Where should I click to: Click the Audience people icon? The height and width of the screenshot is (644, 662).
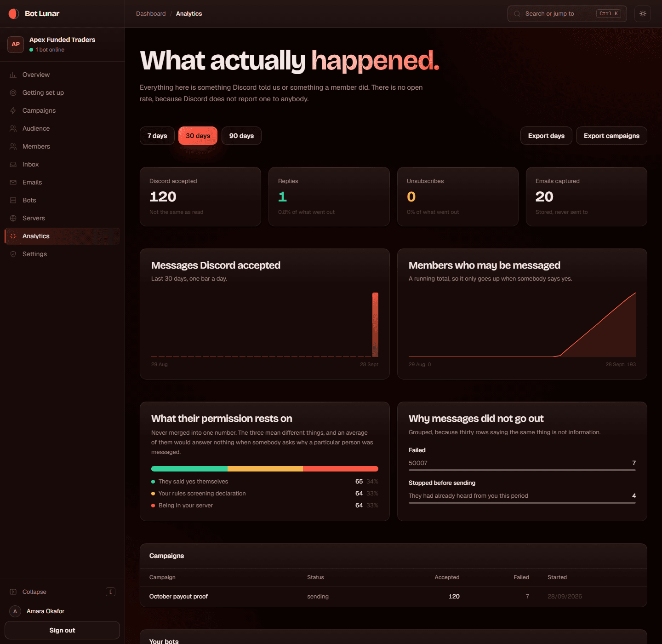[x=13, y=129]
